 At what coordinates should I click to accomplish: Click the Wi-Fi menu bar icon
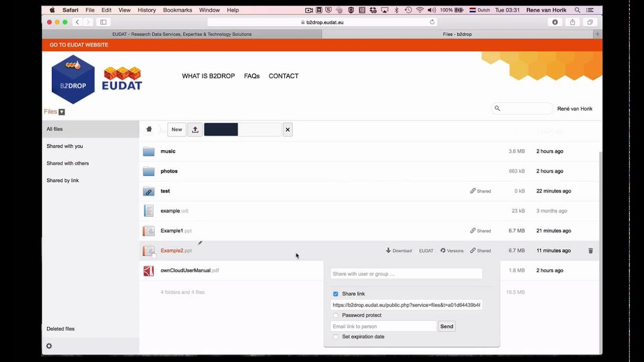point(420,10)
